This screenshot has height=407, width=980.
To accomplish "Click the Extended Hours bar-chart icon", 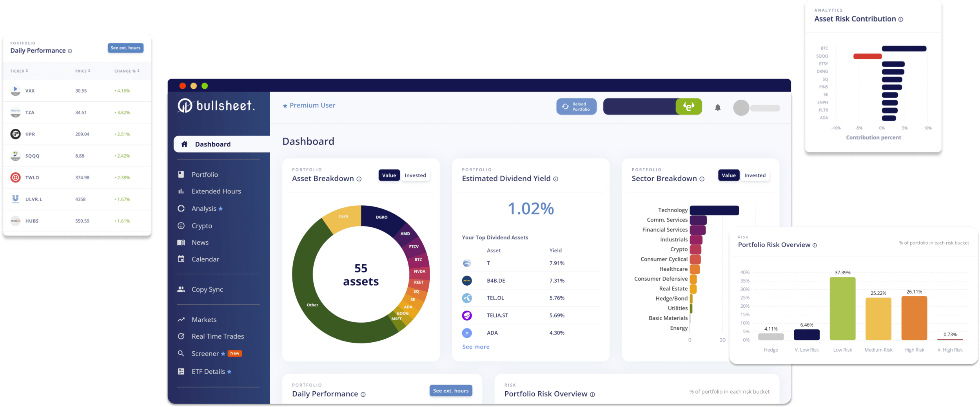I will click(181, 191).
